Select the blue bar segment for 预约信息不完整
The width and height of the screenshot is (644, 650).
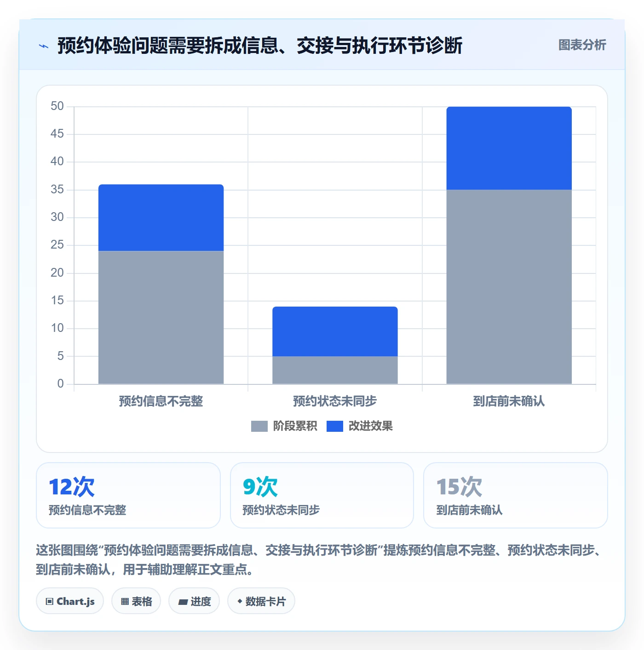(161, 218)
